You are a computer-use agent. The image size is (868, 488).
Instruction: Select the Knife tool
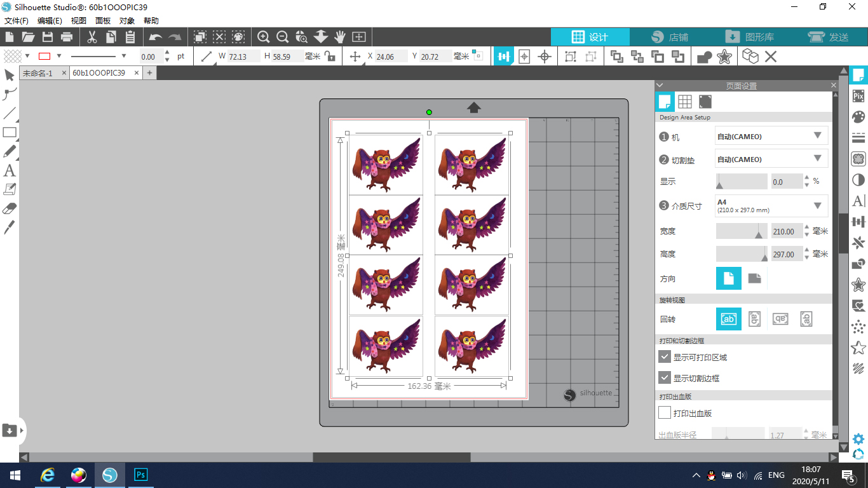click(10, 227)
